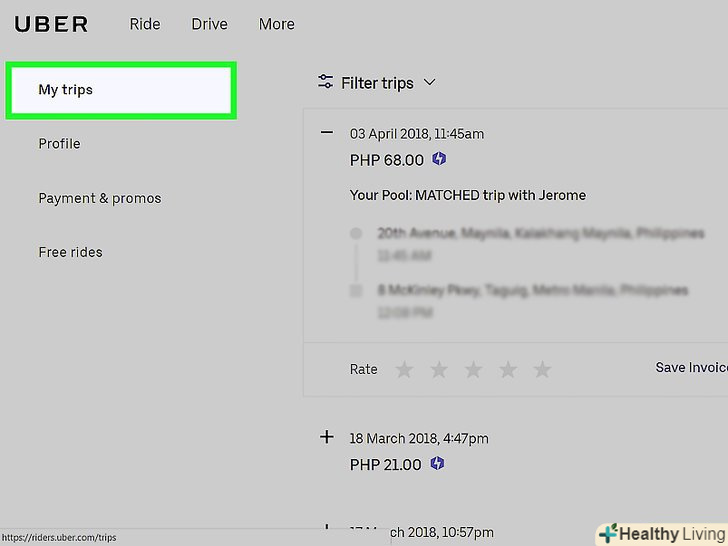The image size is (728, 546).
Task: Click the 03 April 2018, 11:45am date
Action: click(417, 134)
